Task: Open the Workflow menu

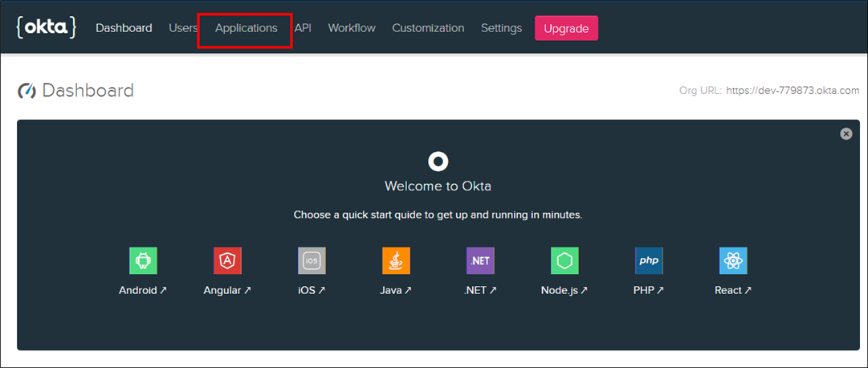Action: point(352,28)
